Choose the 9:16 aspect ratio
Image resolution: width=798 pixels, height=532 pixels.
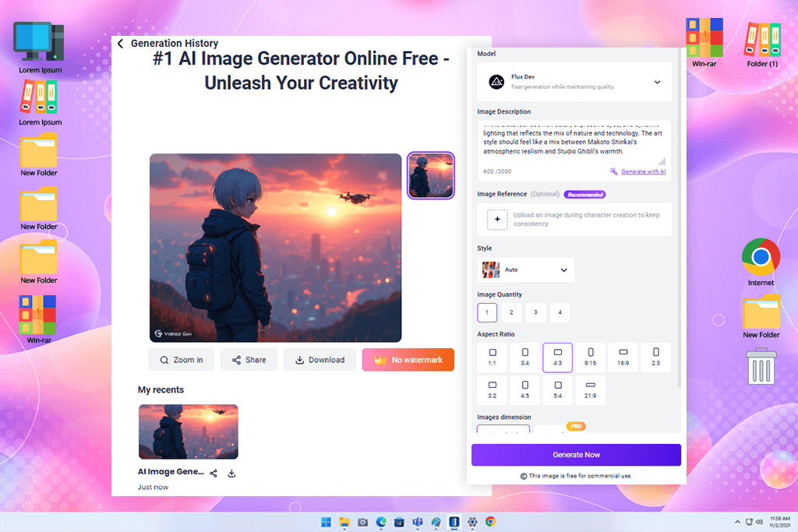point(591,358)
